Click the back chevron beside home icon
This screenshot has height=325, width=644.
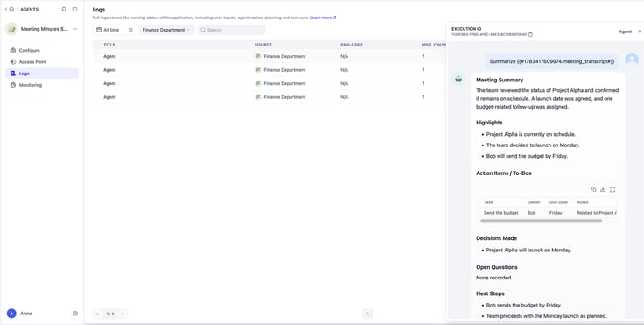(x=6, y=9)
